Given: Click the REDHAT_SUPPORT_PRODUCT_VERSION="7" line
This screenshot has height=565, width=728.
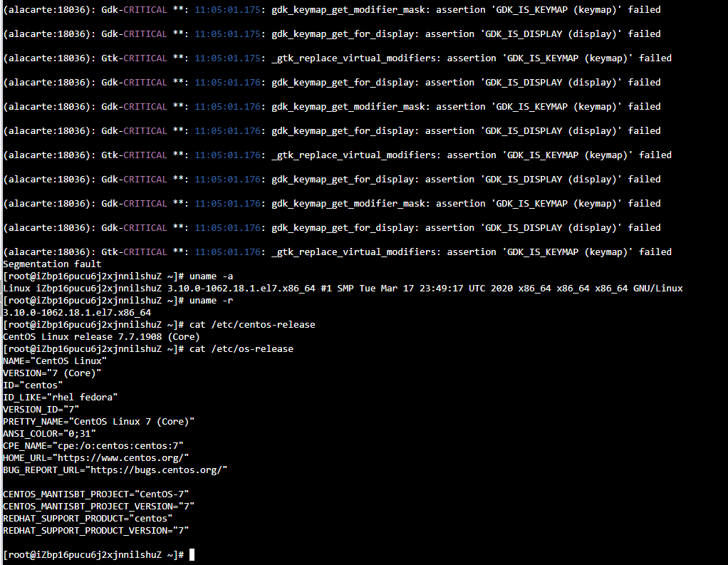Looking at the screenshot, I should (95, 531).
